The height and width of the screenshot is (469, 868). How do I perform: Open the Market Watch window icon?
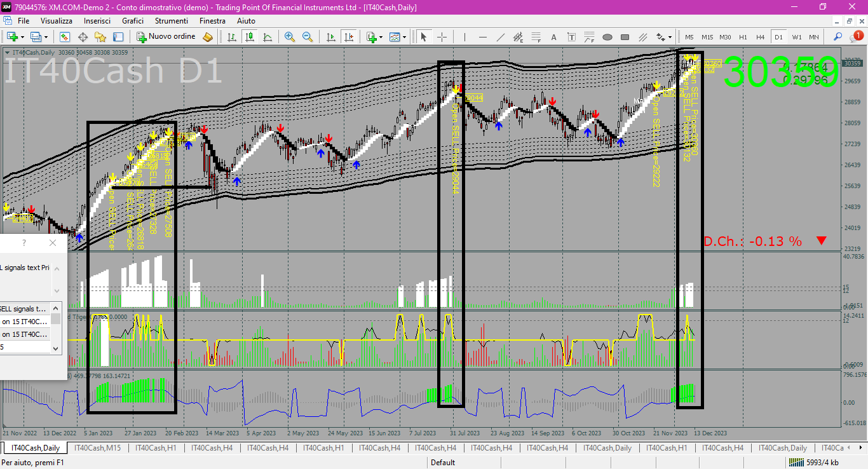point(65,37)
